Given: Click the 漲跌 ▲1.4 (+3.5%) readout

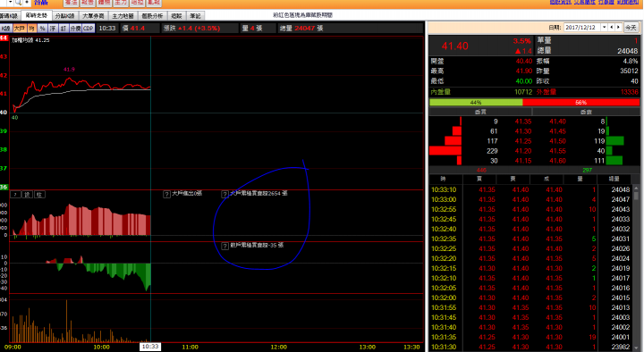Looking at the screenshot, I should [x=191, y=29].
